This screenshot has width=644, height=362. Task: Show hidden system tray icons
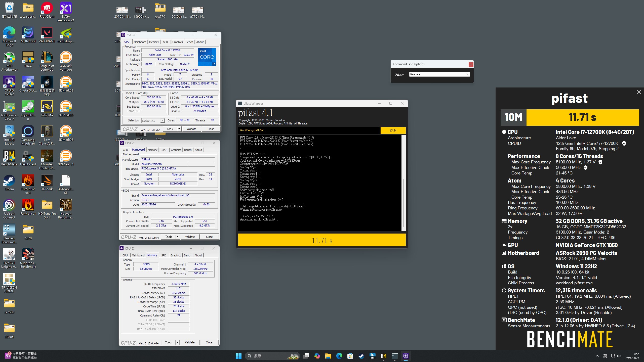(597, 356)
